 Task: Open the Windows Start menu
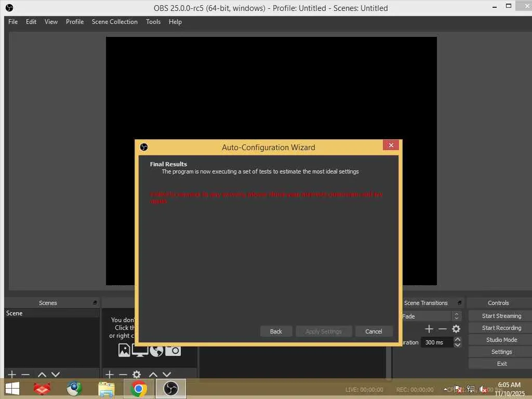point(12,389)
